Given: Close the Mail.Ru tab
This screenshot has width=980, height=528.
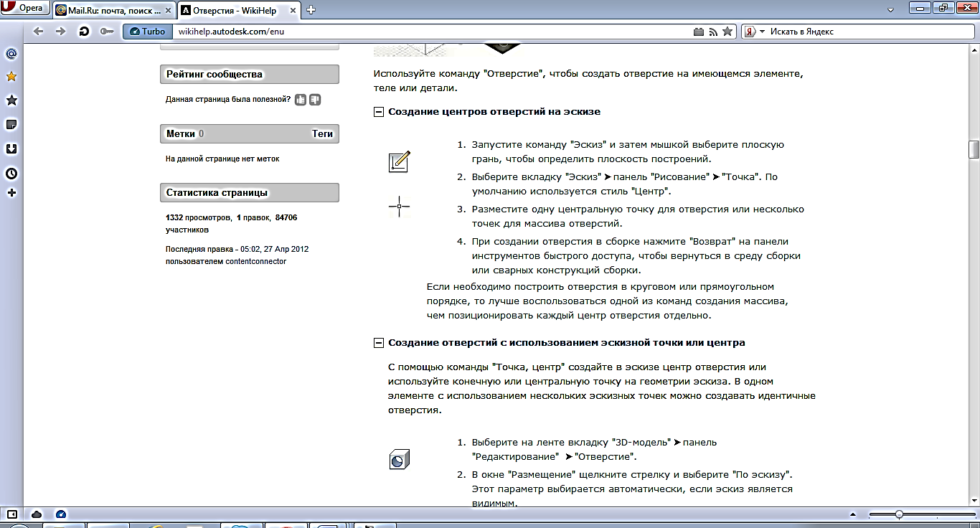Looking at the screenshot, I should point(166,10).
